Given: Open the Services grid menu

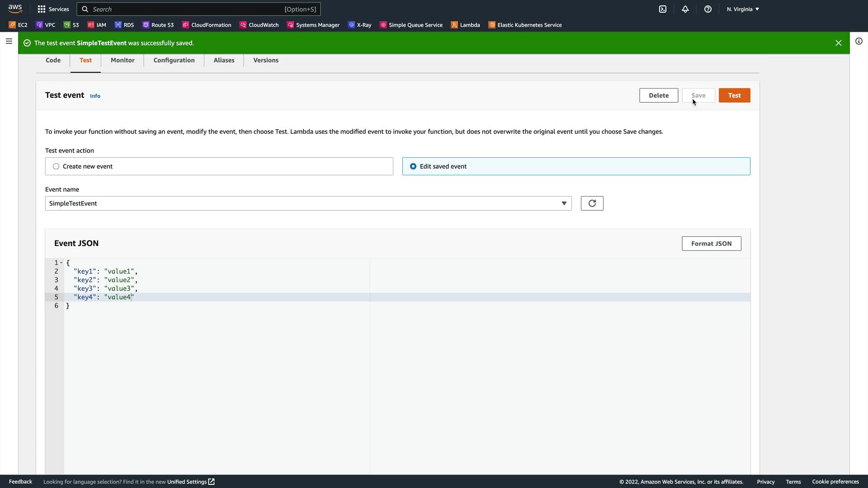Looking at the screenshot, I should [x=53, y=9].
